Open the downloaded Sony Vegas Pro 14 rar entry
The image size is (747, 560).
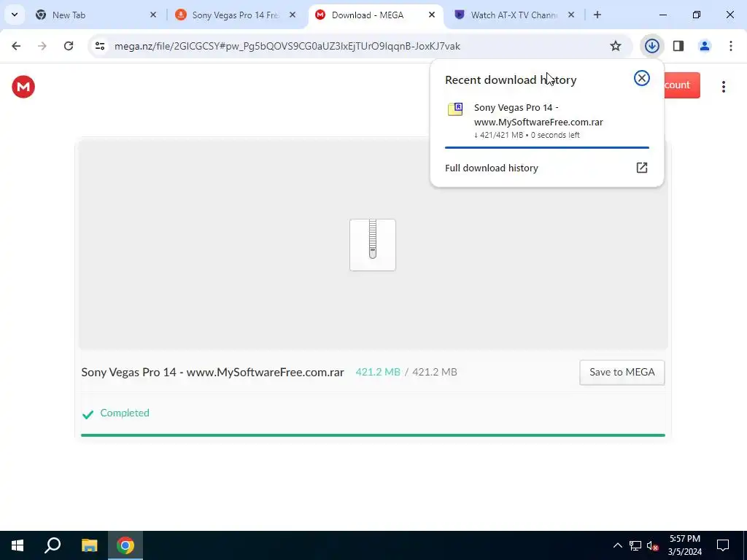(546, 120)
